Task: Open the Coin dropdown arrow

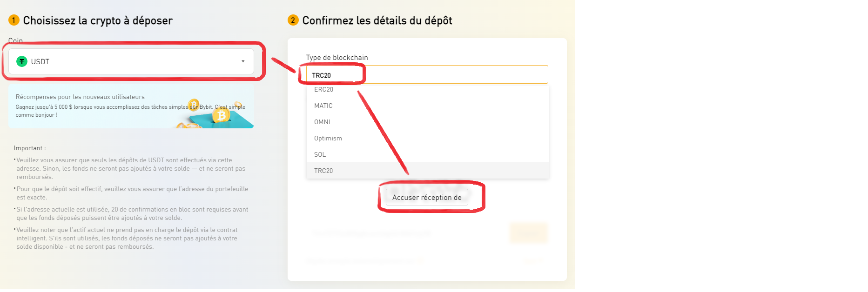Action: (243, 61)
